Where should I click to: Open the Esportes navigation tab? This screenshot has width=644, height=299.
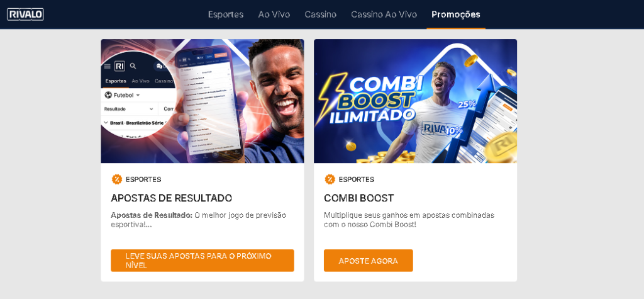point(226,14)
